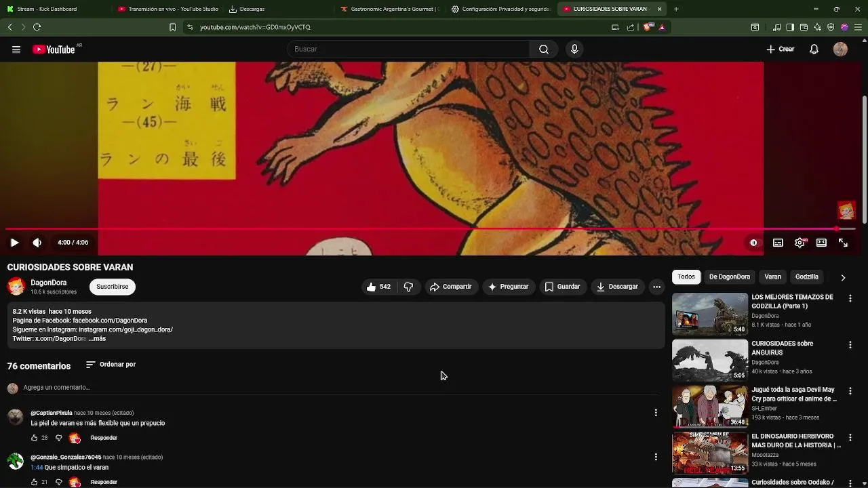Open the YouTube hamburger guide menu
Viewport: 868px width, 488px height.
(x=16, y=49)
